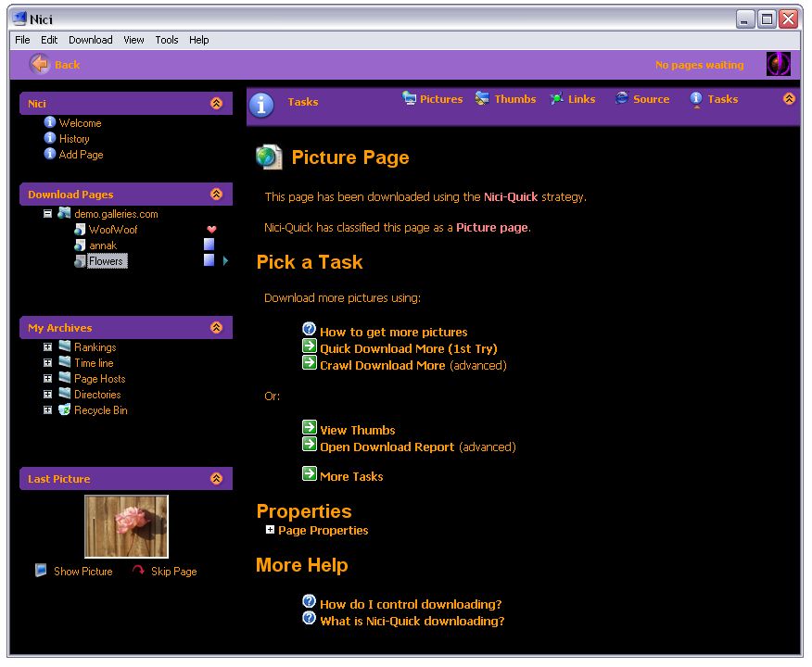Open the View menu
The width and height of the screenshot is (812, 667).
click(x=133, y=40)
